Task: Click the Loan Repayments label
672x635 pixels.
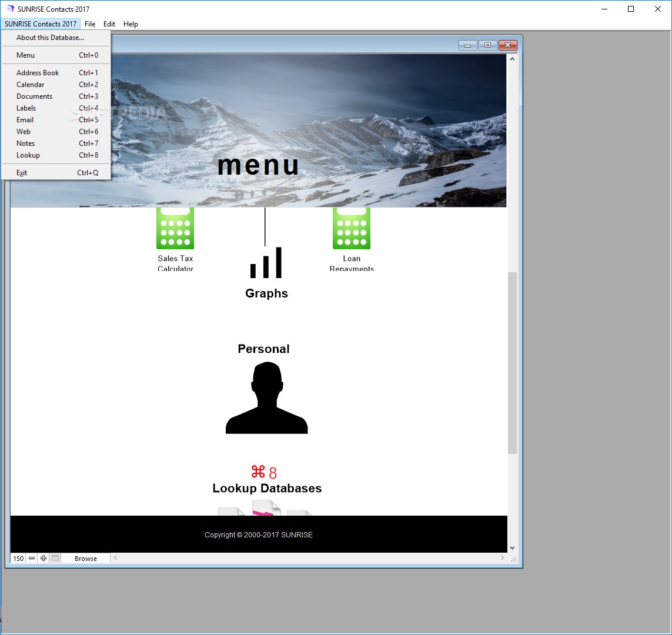Action: coord(352,263)
